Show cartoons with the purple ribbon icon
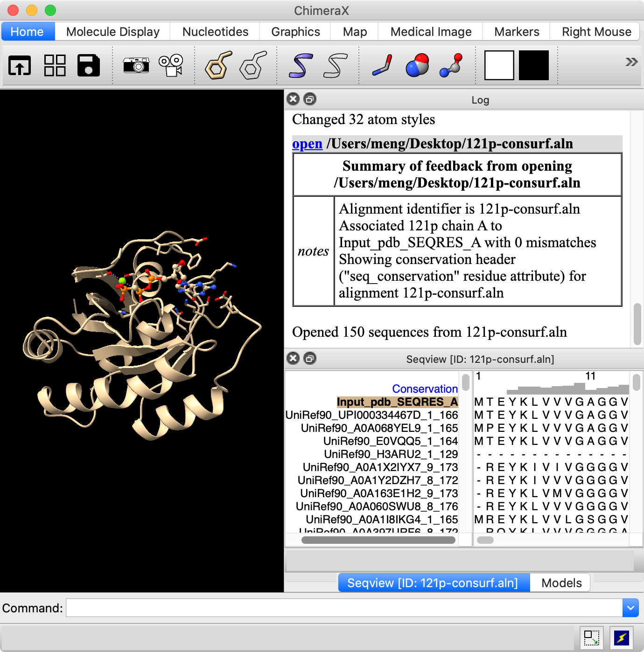The width and height of the screenshot is (644, 652). [x=300, y=65]
